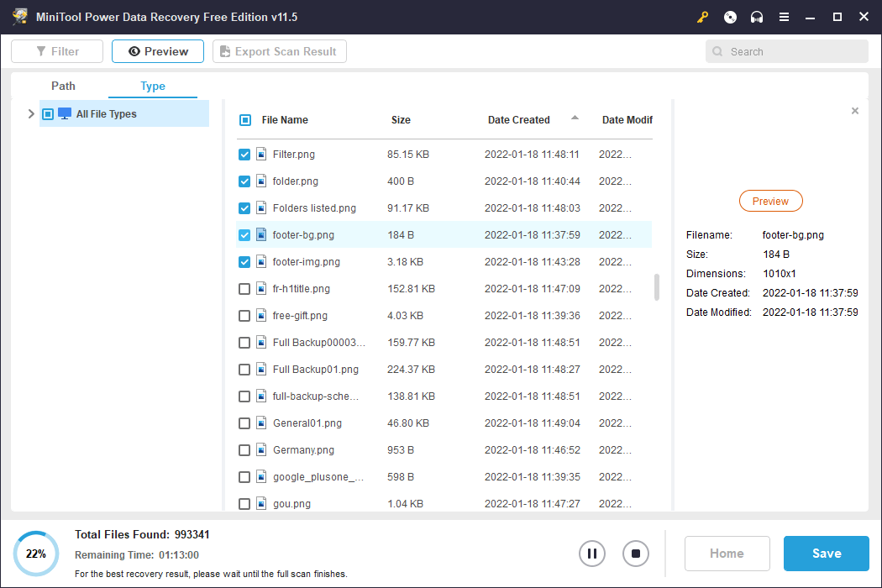Click the file icon next to Germany.png
Viewport: 882px width, 588px height.
261,450
